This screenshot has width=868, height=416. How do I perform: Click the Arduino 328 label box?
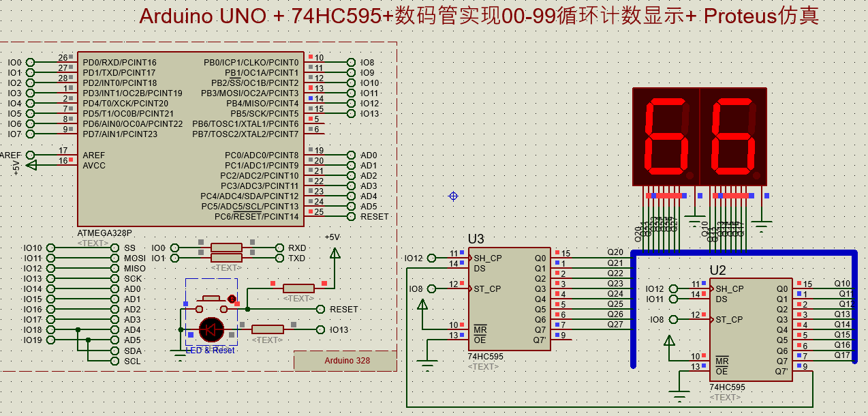coord(345,361)
